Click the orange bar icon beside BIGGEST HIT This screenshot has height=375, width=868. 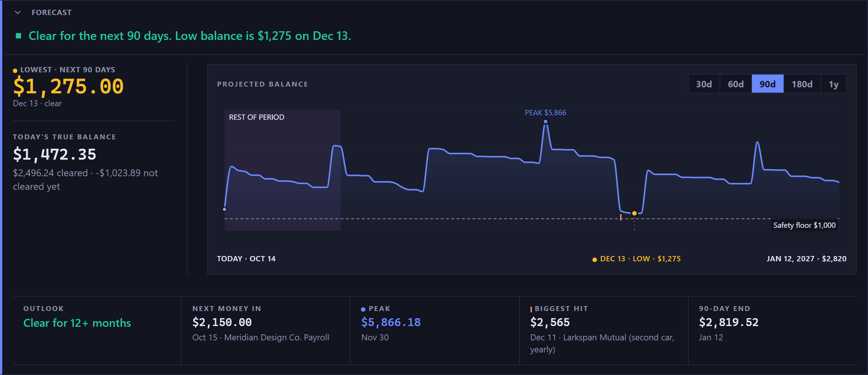pos(531,309)
